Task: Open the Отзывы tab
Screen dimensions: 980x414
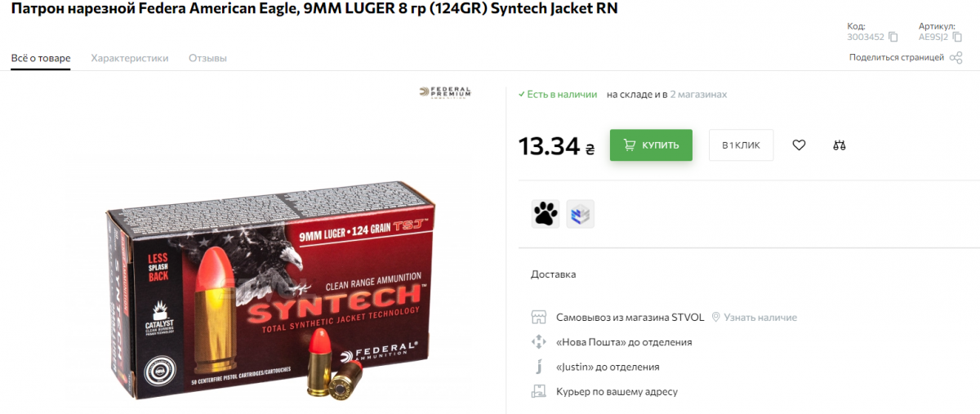Action: 207,58
